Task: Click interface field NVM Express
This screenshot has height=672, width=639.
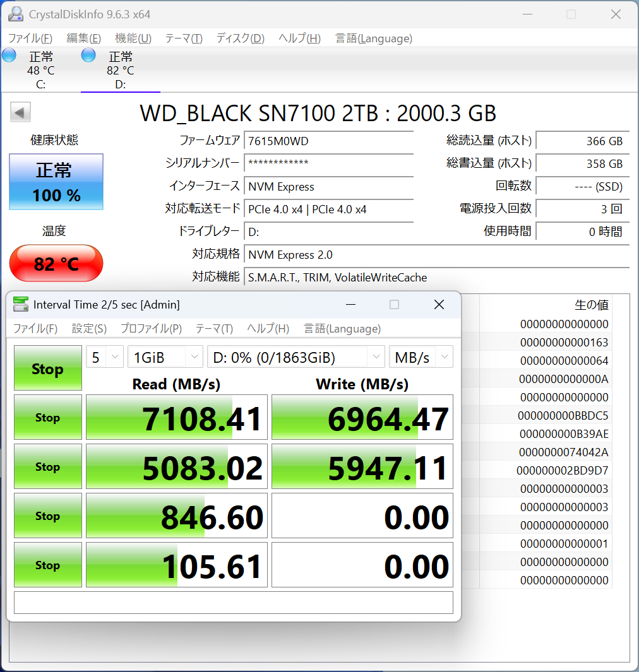Action: pyautogui.click(x=329, y=186)
